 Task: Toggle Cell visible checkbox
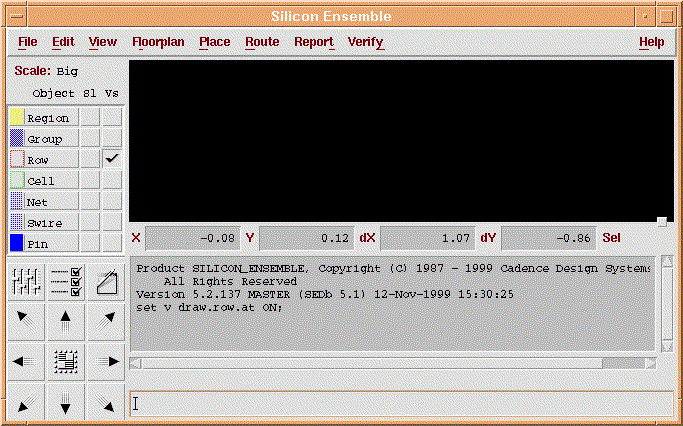coord(112,180)
